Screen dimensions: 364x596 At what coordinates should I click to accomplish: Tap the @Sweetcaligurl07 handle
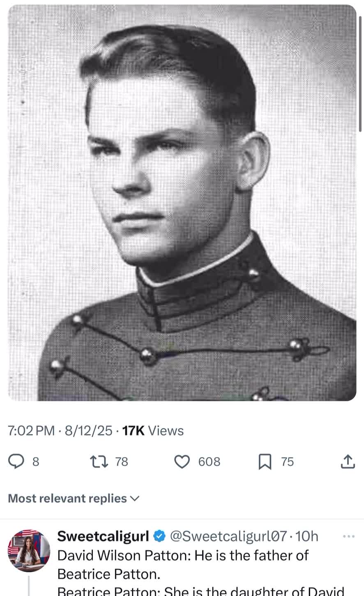tap(228, 536)
